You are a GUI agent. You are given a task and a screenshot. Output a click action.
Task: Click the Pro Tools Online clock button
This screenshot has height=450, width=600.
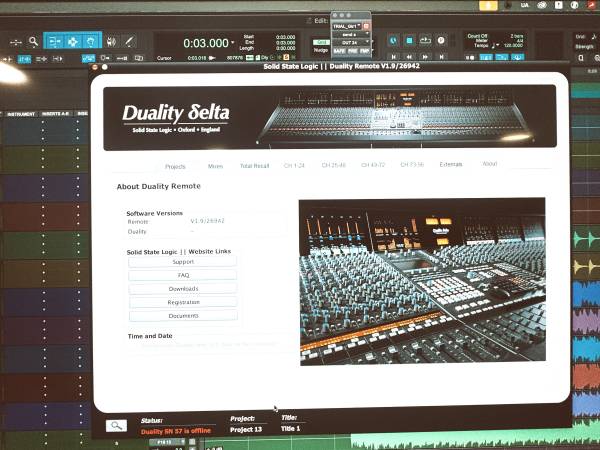[x=393, y=41]
